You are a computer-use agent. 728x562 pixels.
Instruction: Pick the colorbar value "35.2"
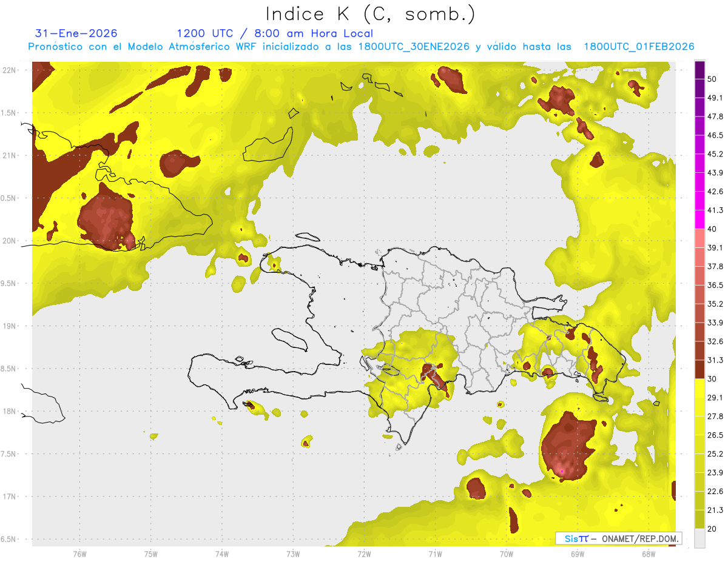pyautogui.click(x=715, y=304)
